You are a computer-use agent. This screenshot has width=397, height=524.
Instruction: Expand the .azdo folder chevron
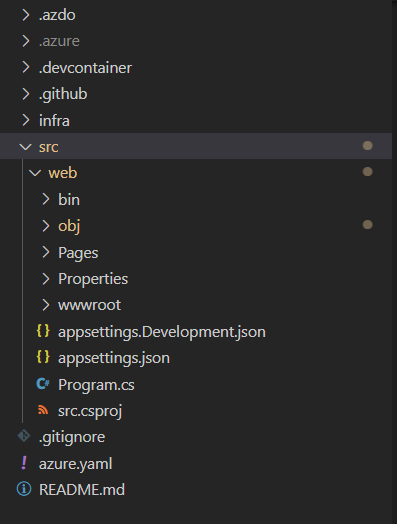[x=26, y=15]
